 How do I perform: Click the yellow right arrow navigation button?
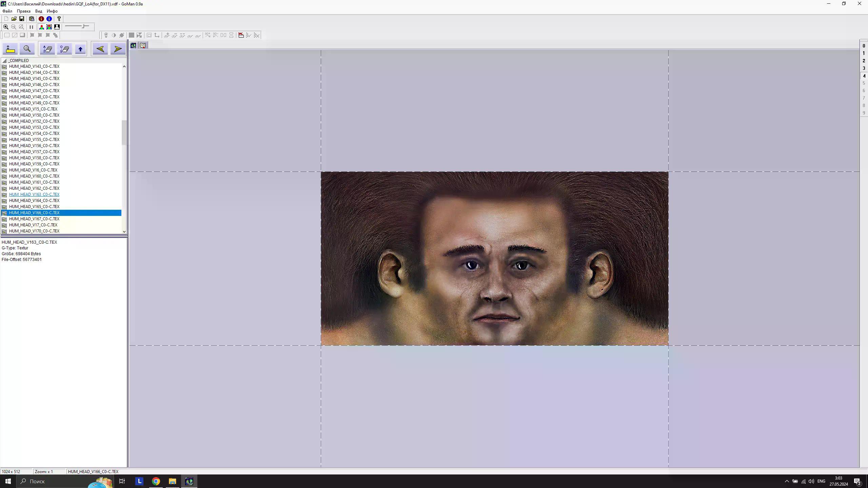118,49
